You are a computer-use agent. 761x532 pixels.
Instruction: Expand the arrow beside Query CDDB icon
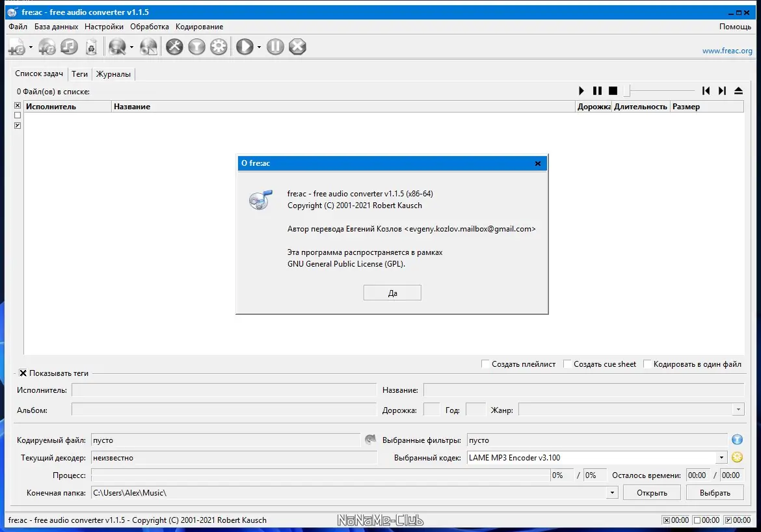pyautogui.click(x=131, y=47)
